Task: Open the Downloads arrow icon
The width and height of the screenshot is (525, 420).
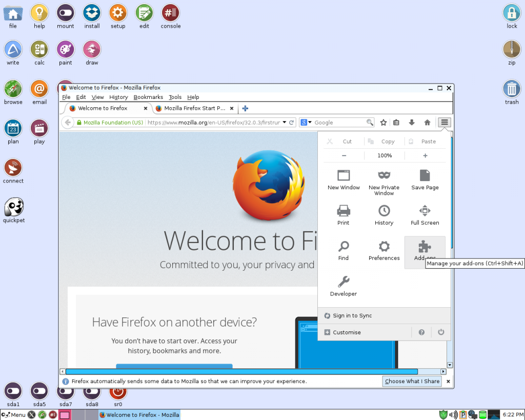Action: (x=412, y=123)
